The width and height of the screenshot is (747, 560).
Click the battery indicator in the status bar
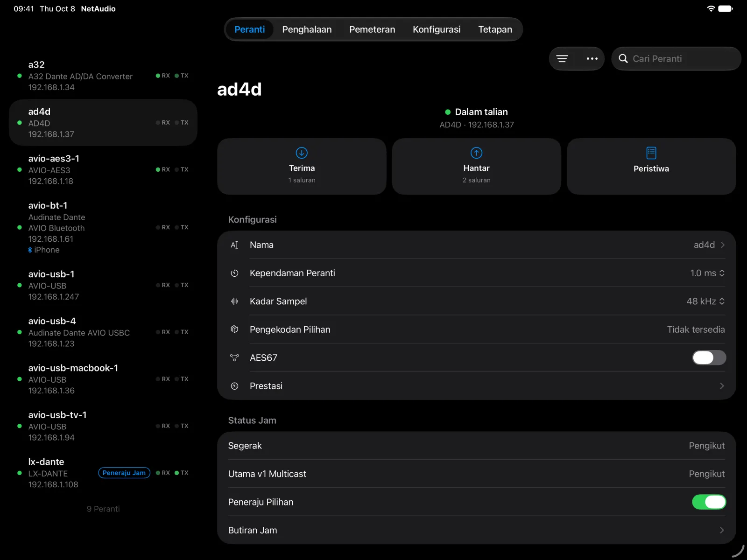[x=726, y=8]
